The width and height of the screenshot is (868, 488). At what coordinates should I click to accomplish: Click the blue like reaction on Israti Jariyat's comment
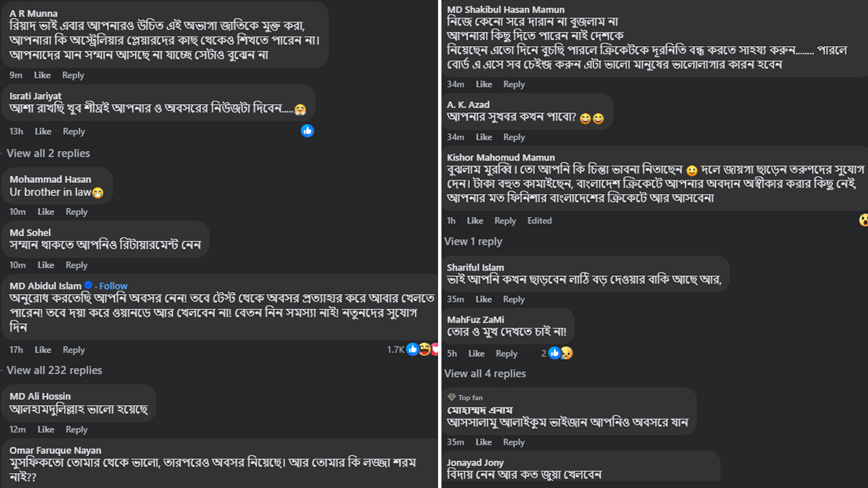pyautogui.click(x=307, y=131)
